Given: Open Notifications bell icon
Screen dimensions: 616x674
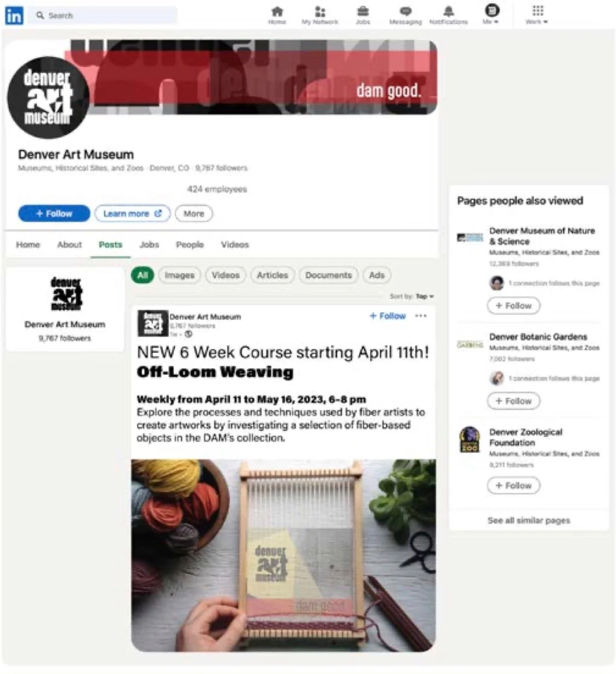Looking at the screenshot, I should (448, 11).
